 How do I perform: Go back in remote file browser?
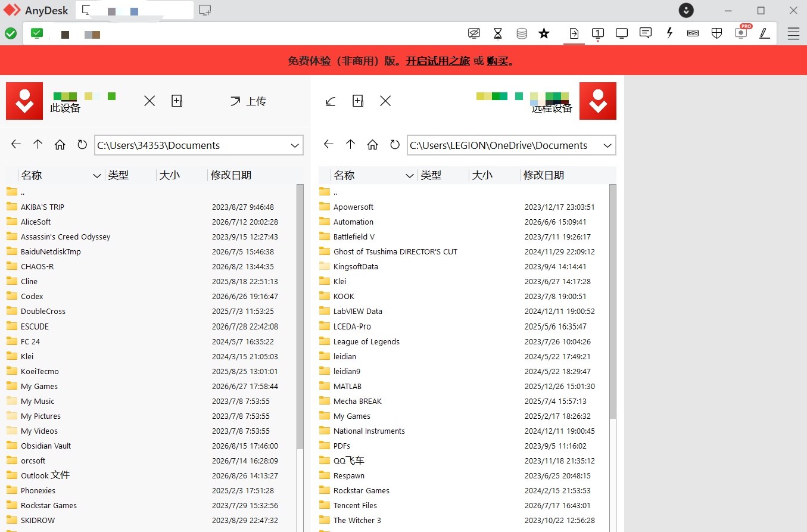tap(329, 145)
